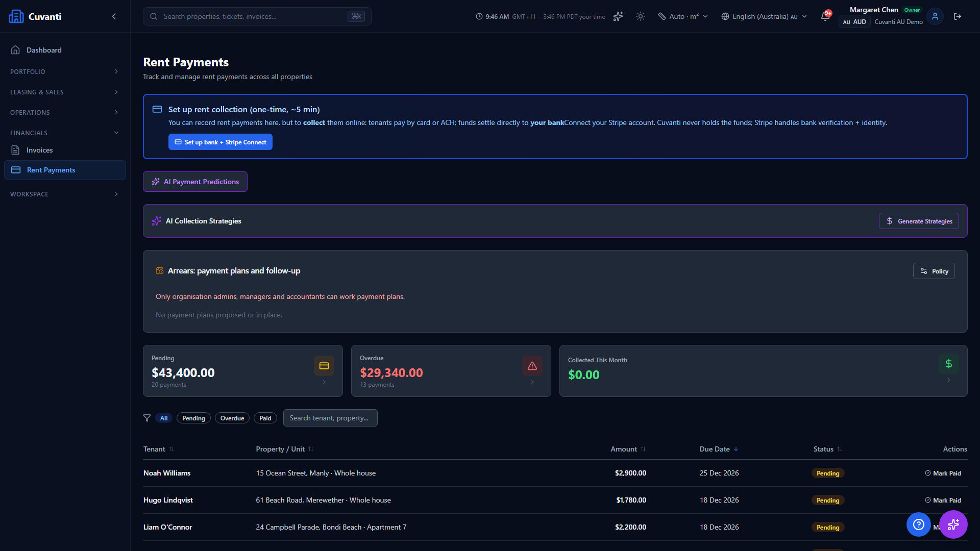Sort by Status column
The width and height of the screenshot is (980, 551).
[828, 449]
